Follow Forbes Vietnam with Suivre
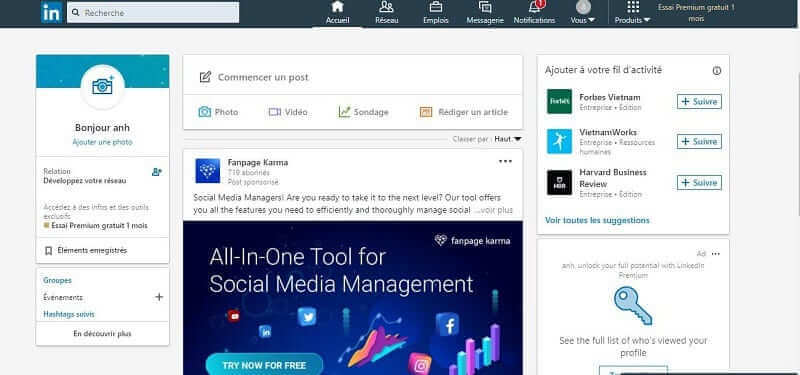800x375 pixels. pos(699,102)
